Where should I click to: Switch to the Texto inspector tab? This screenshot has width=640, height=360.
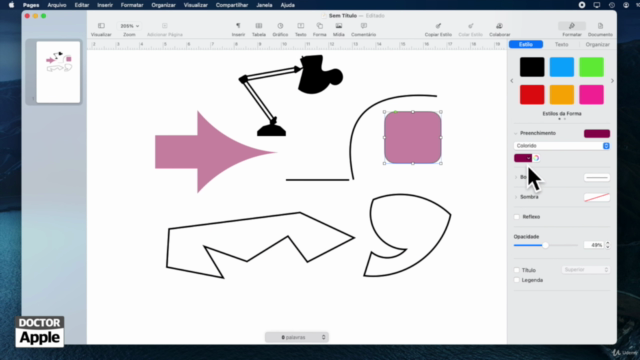pyautogui.click(x=562, y=44)
